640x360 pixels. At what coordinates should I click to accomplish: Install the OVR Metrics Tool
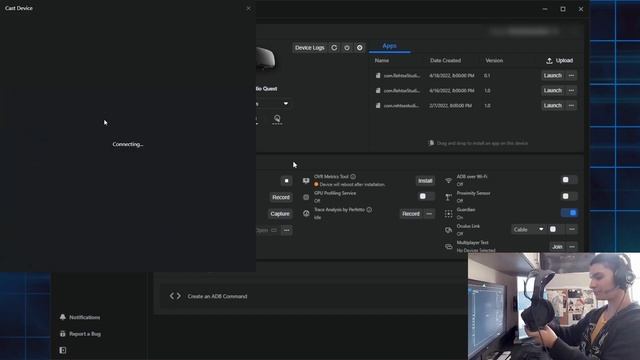425,181
